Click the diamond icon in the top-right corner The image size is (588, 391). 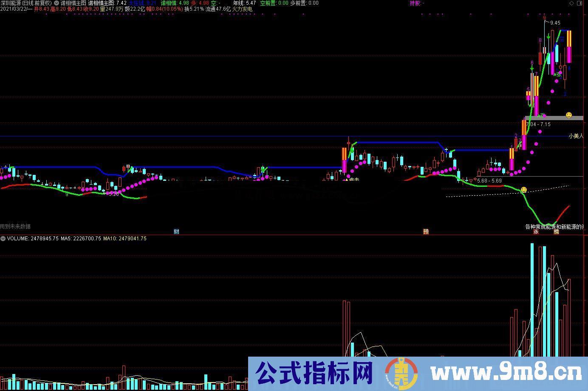click(x=572, y=3)
